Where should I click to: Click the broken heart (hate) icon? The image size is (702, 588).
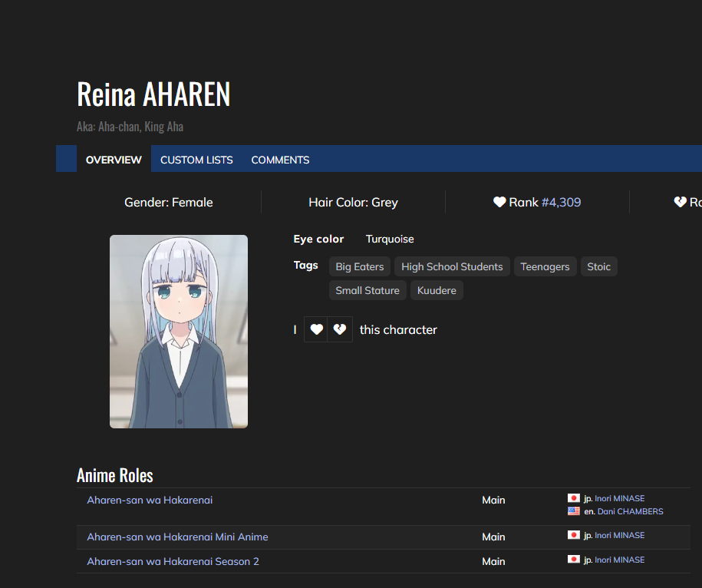[340, 330]
